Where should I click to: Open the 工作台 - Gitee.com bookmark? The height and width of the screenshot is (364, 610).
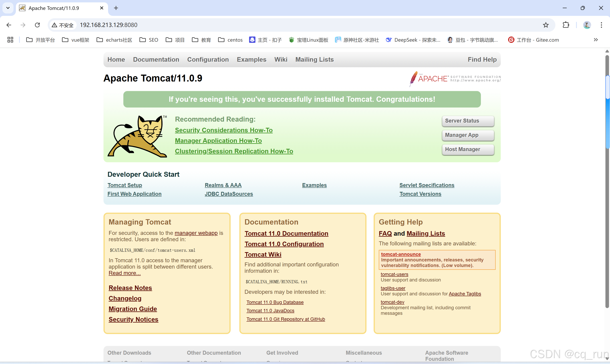coord(534,40)
